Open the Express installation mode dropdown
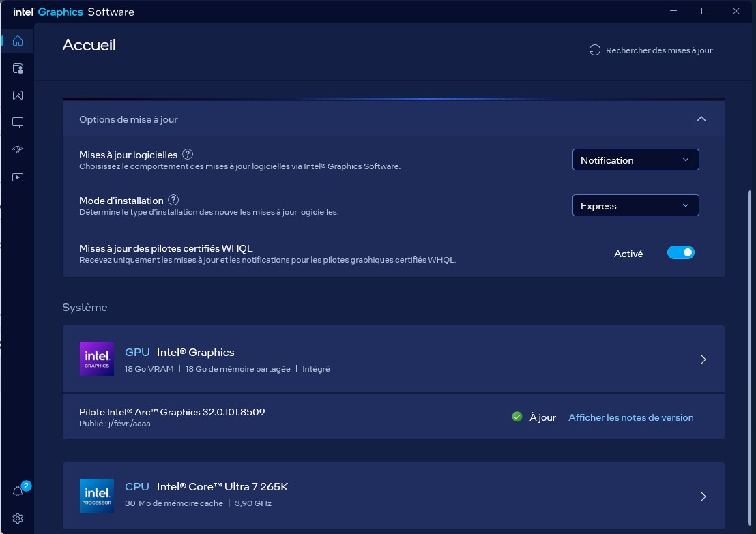756x534 pixels. (635, 206)
